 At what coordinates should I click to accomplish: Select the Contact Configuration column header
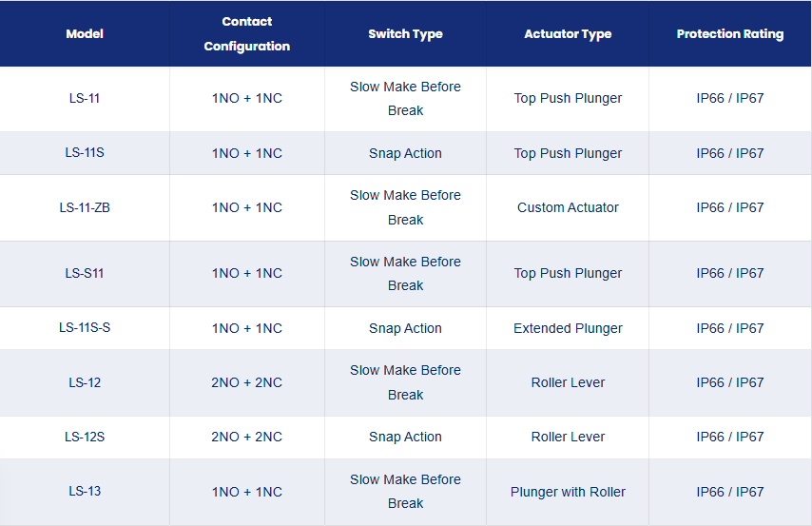coord(246,33)
